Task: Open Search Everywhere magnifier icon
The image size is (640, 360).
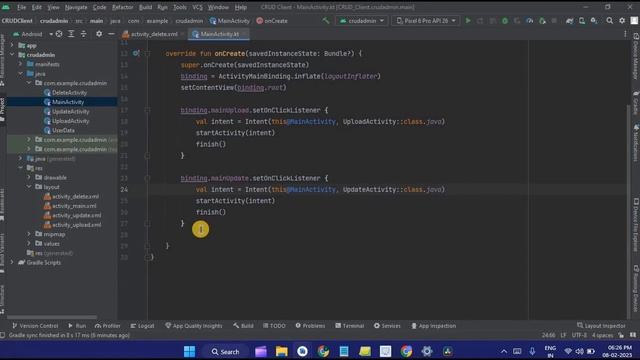Action: click(609, 20)
